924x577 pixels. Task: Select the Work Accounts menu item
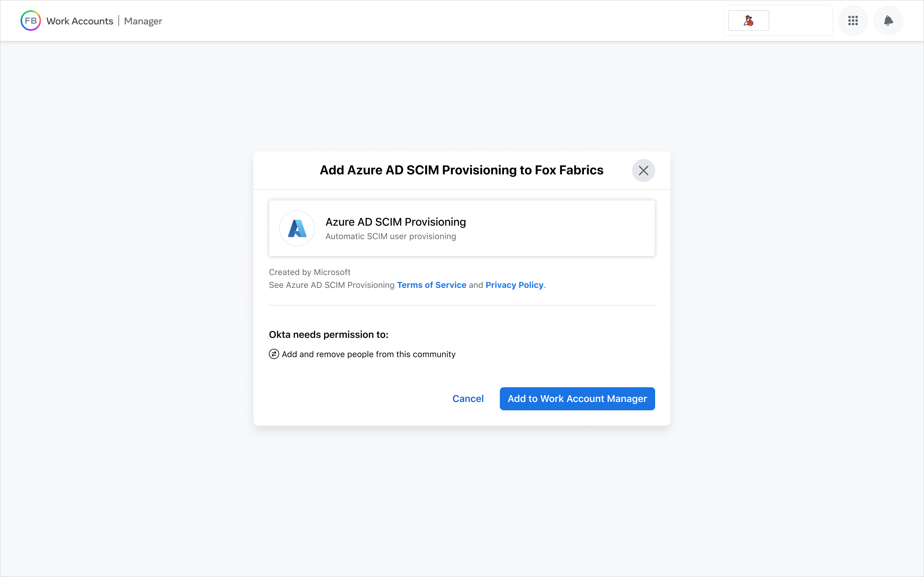pos(81,21)
